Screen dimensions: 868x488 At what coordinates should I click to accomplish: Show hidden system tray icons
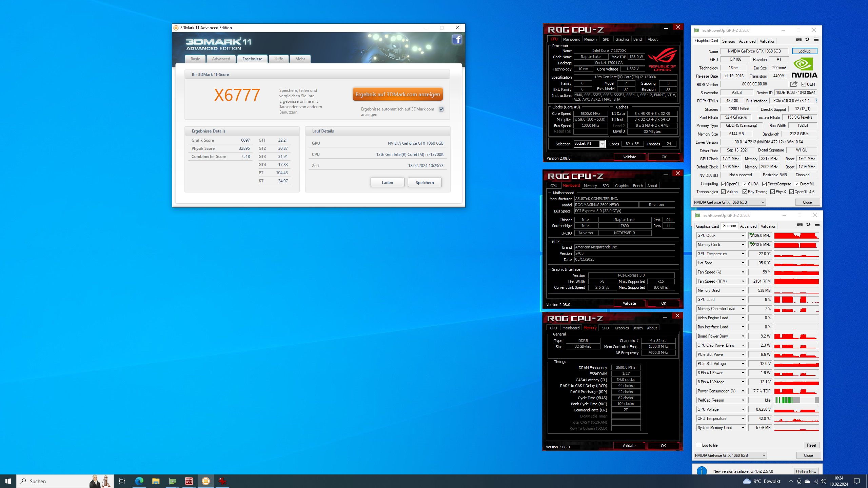click(x=791, y=481)
